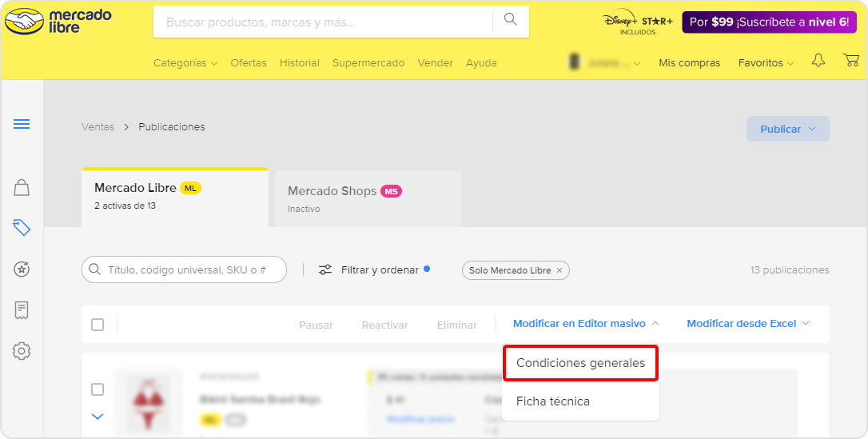Open the shopping cart icon
This screenshot has width=868, height=439.
click(851, 60)
